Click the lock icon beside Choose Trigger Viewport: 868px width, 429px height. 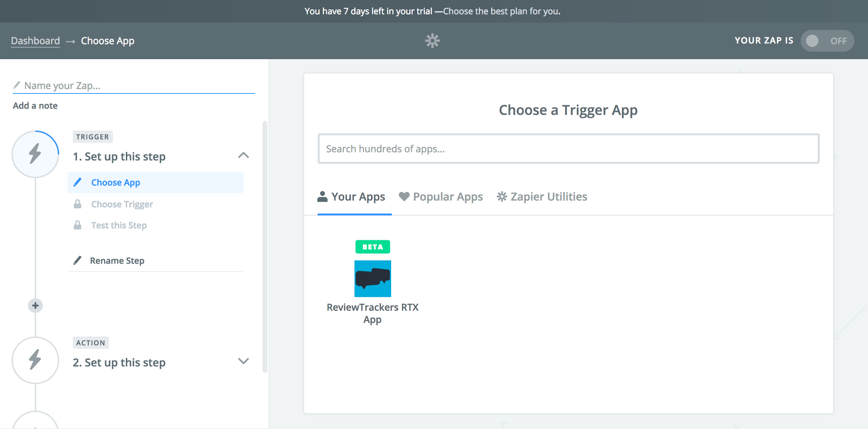click(x=78, y=204)
